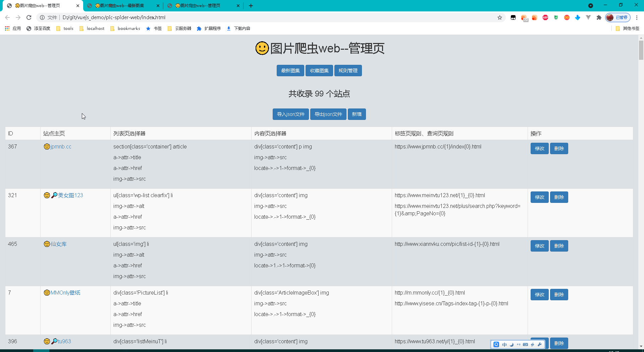This screenshot has width=644, height=352.
Task: Open the green shield extension icon
Action: pyautogui.click(x=556, y=17)
